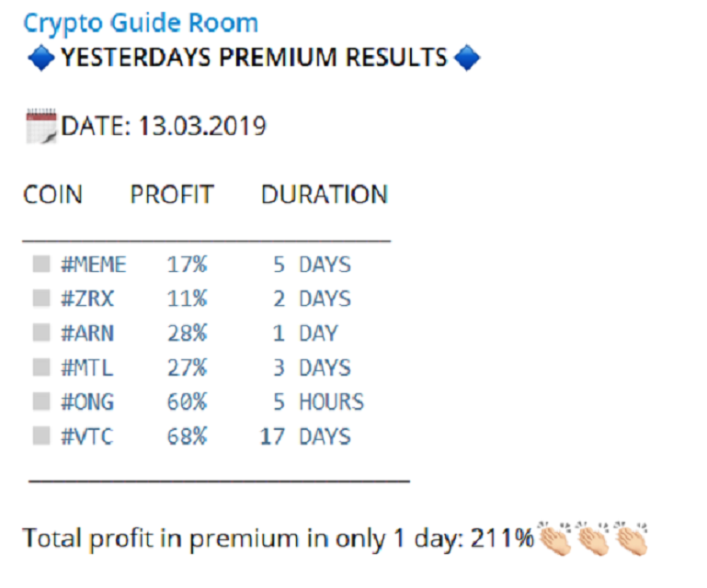Open the Crypto Guide Room channel name
The height and width of the screenshot is (588, 707).
(x=141, y=24)
